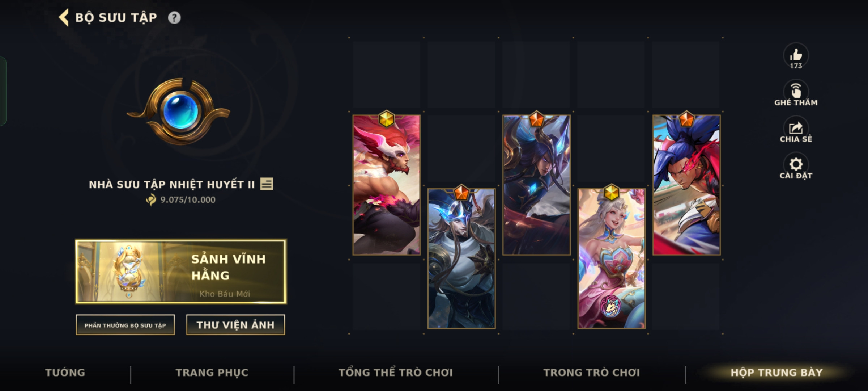The image size is (868, 391).
Task: Open the Sảnh Vĩnh Hằng banner
Action: pyautogui.click(x=181, y=272)
